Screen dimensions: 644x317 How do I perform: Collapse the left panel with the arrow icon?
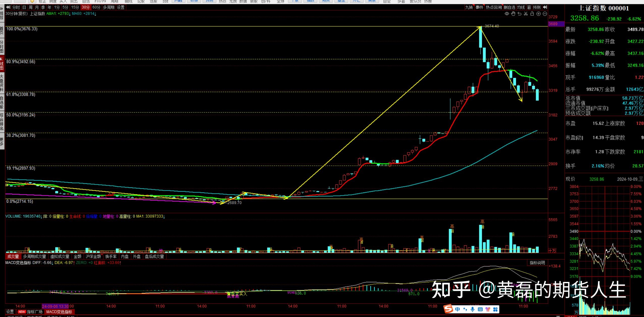click(8, 7)
